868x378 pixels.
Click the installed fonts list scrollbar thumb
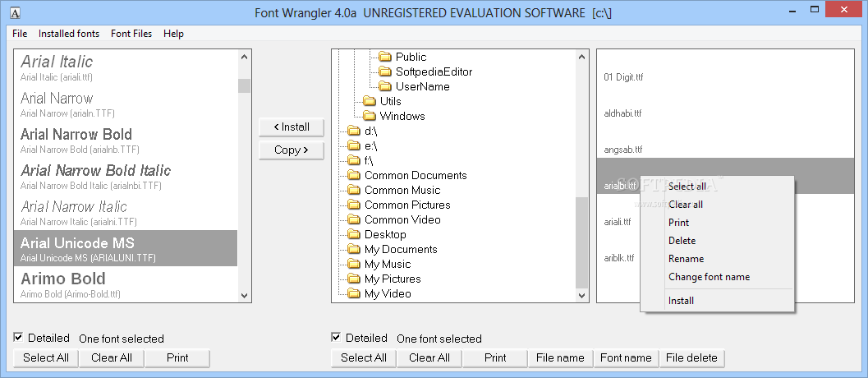coord(244,86)
